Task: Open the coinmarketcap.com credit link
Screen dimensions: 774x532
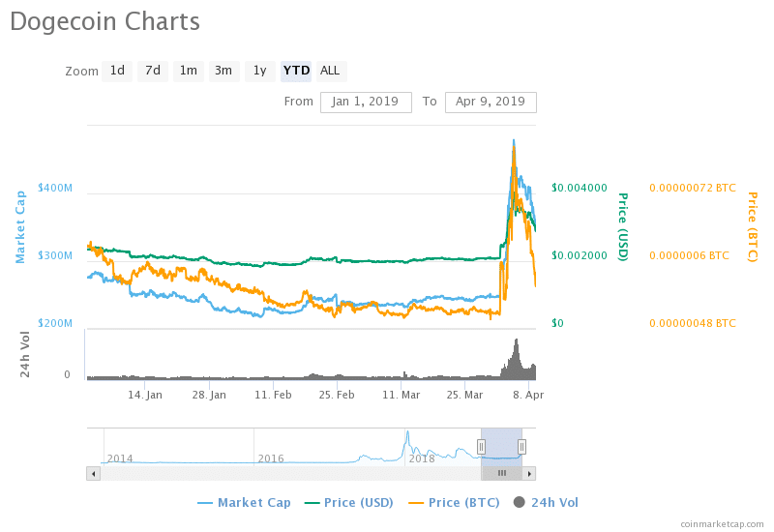Action: point(722,524)
